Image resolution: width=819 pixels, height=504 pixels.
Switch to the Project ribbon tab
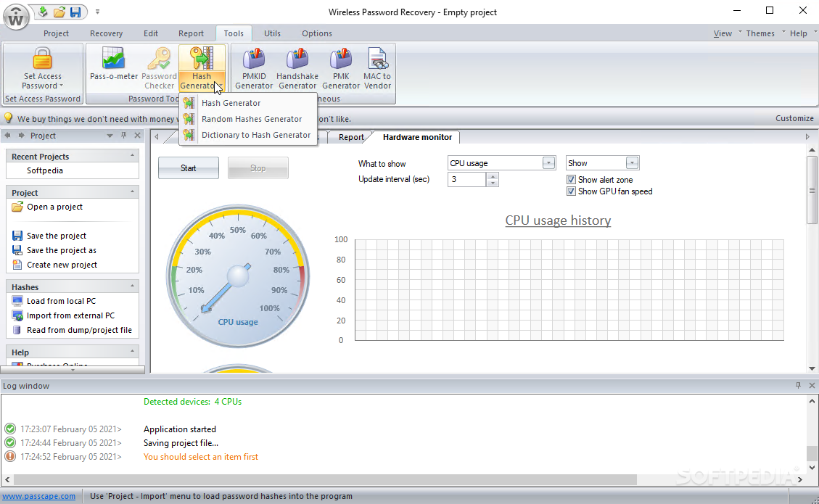pyautogui.click(x=56, y=33)
